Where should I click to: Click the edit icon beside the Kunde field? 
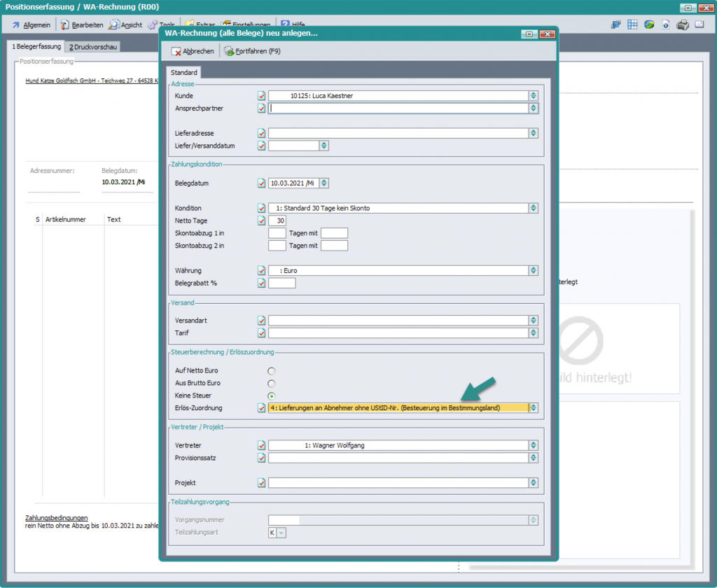262,96
